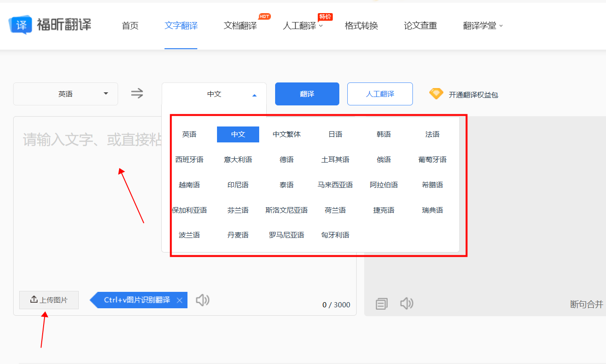Screen dimensions: 606x364
Task: Copy translation result icon
Action: point(382,304)
